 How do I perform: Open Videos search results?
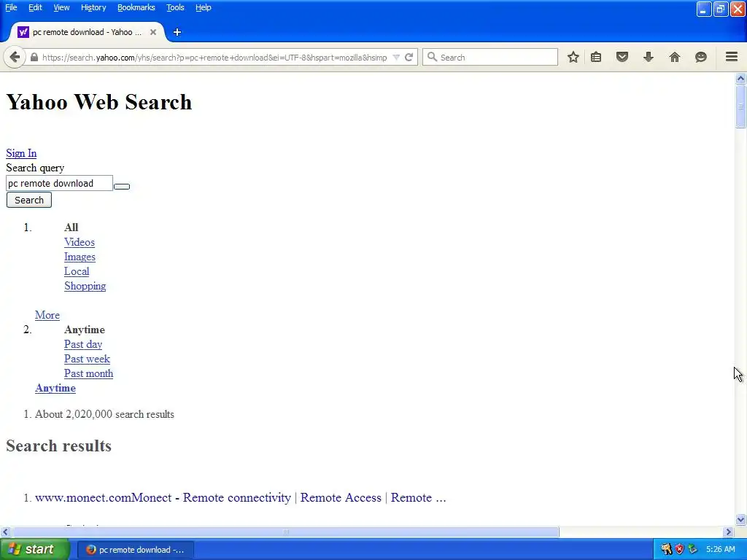[x=80, y=242]
